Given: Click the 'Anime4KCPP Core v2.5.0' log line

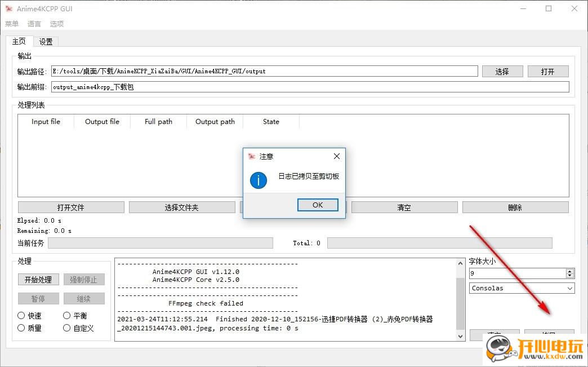Looking at the screenshot, I should pos(196,280).
